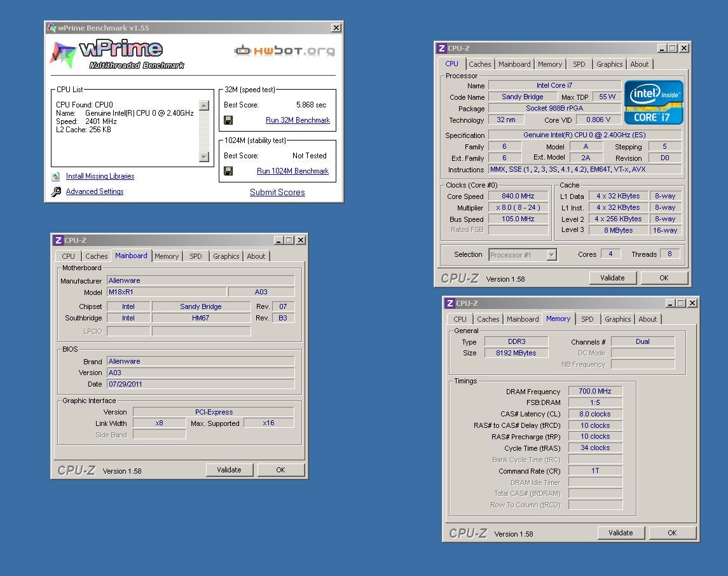Select SPD tab in Mainboard window

pos(195,256)
